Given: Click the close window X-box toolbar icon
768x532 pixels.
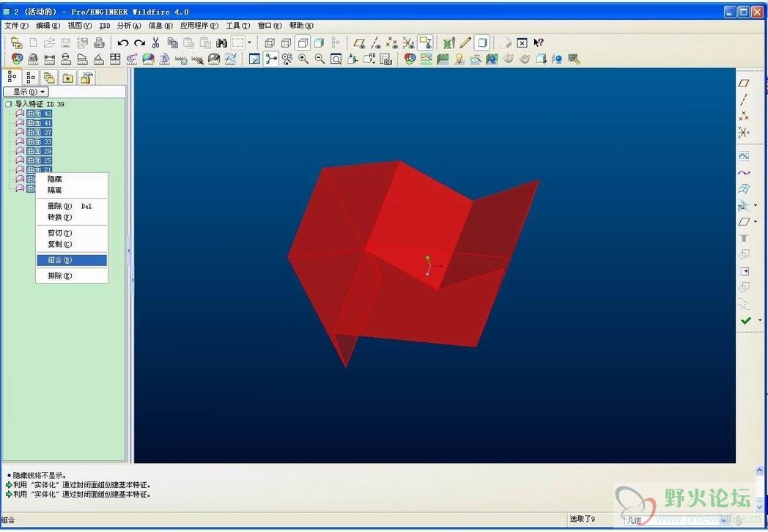Looking at the screenshot, I should [x=522, y=43].
